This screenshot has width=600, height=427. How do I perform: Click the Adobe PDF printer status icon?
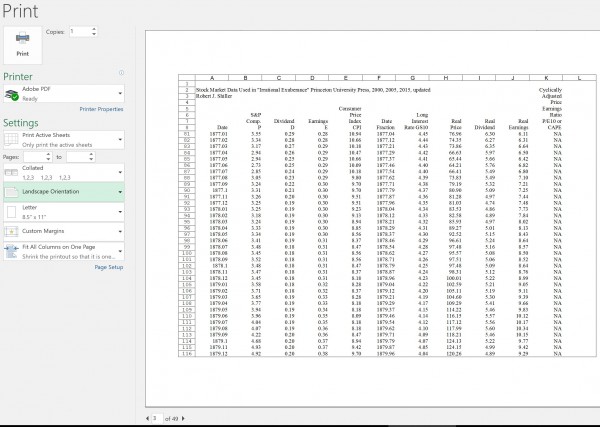coord(13,94)
